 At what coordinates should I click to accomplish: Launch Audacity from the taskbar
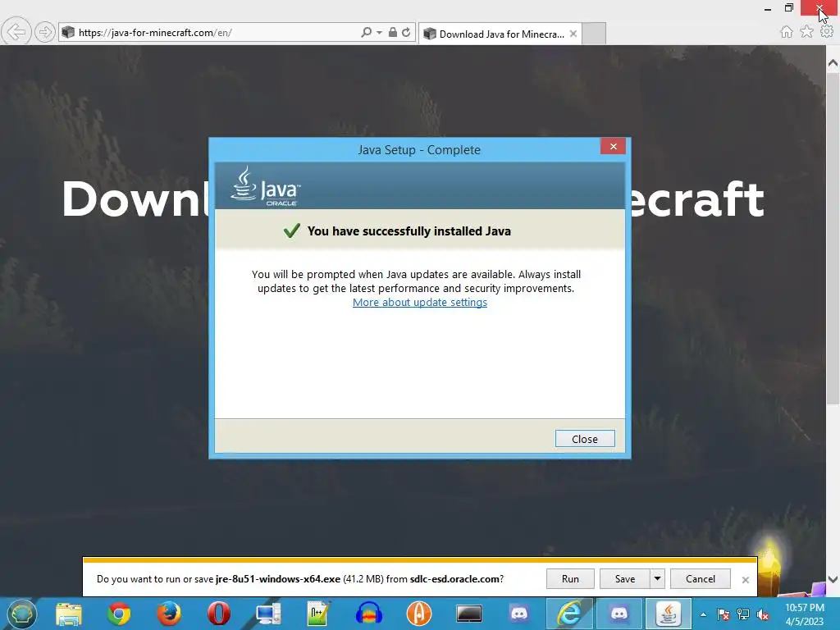click(368, 614)
